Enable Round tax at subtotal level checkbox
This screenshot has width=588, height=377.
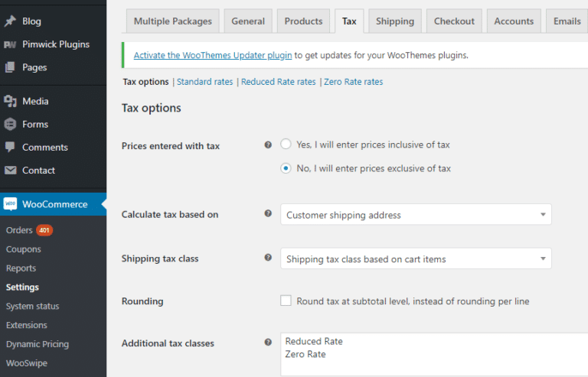click(286, 301)
